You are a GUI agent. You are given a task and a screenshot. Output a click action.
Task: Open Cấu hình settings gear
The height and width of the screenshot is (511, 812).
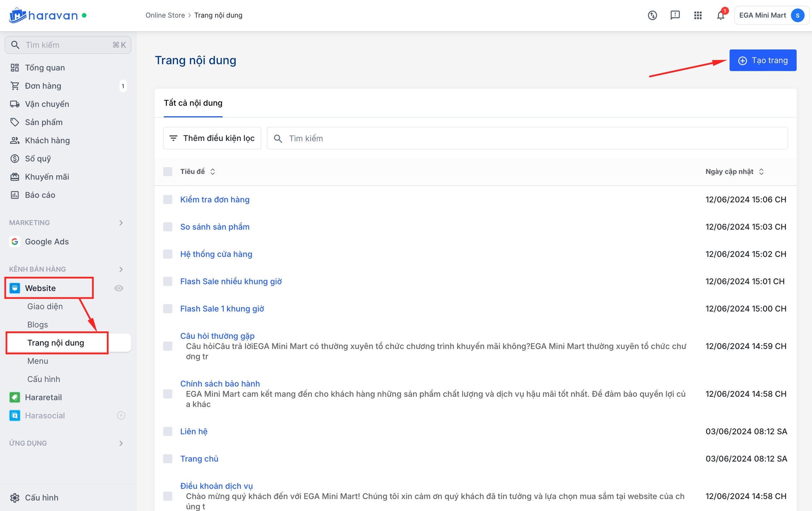(15, 498)
